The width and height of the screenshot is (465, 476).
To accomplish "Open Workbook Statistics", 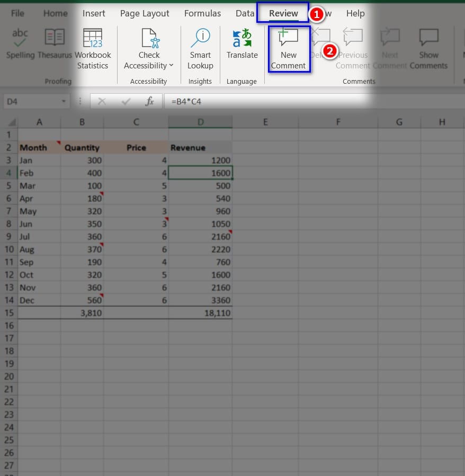I will (x=93, y=49).
